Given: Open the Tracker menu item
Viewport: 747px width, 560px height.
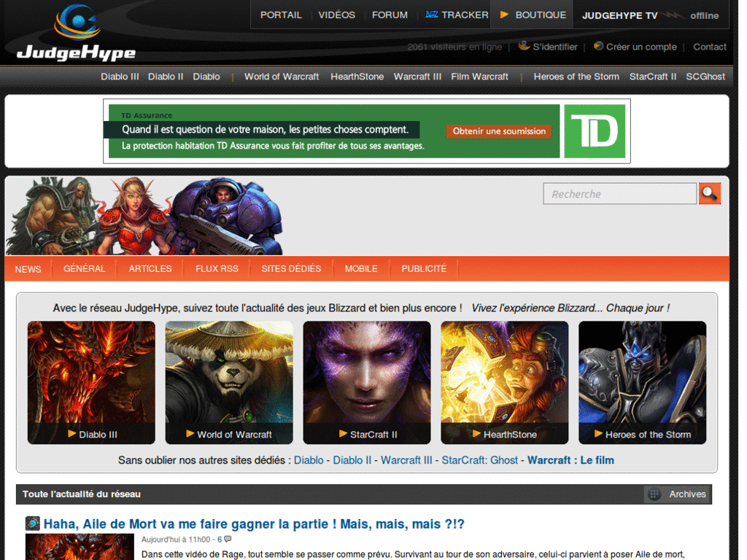Looking at the screenshot, I should click(x=465, y=15).
